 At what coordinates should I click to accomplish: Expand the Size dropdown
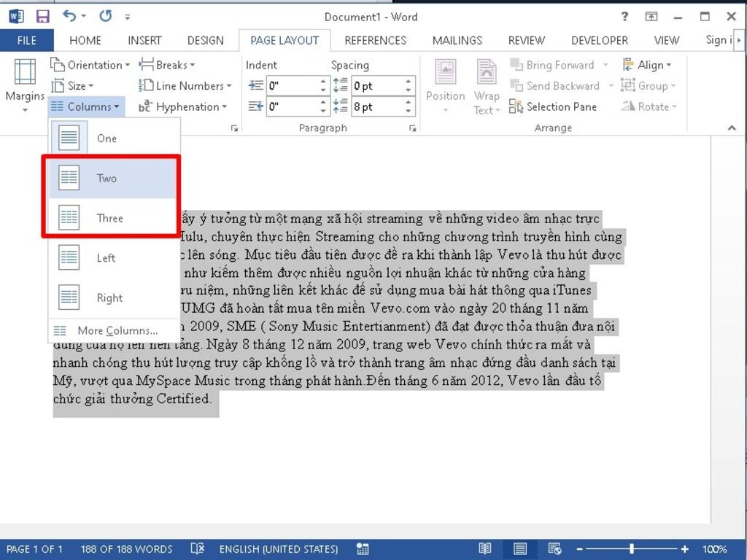pyautogui.click(x=77, y=85)
